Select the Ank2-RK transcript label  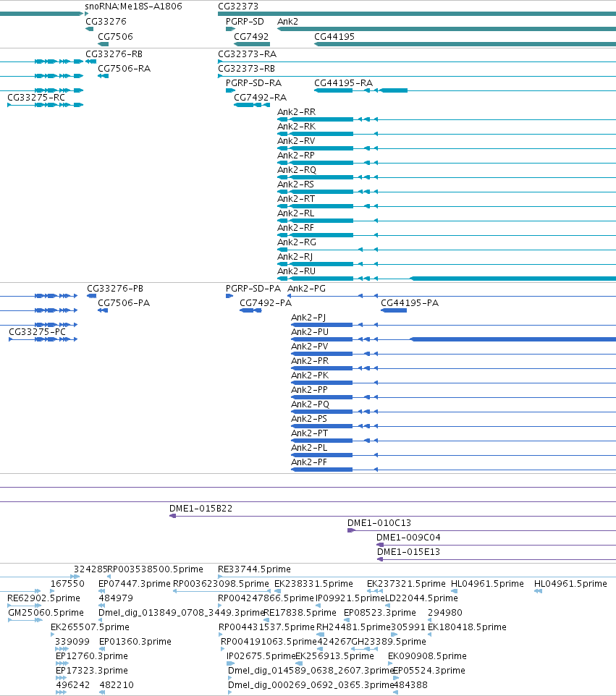(x=296, y=127)
